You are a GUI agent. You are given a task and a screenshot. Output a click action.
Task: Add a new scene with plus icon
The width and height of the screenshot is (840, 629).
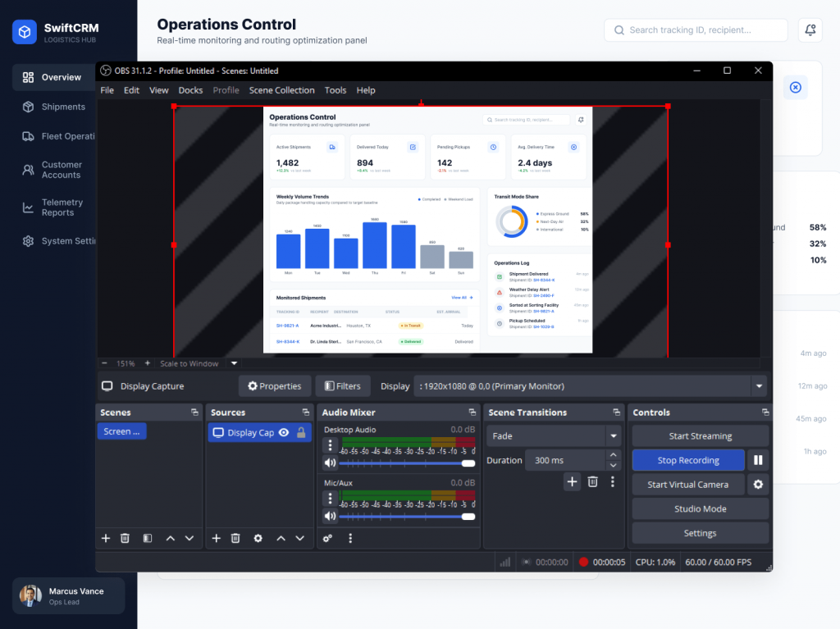point(106,538)
